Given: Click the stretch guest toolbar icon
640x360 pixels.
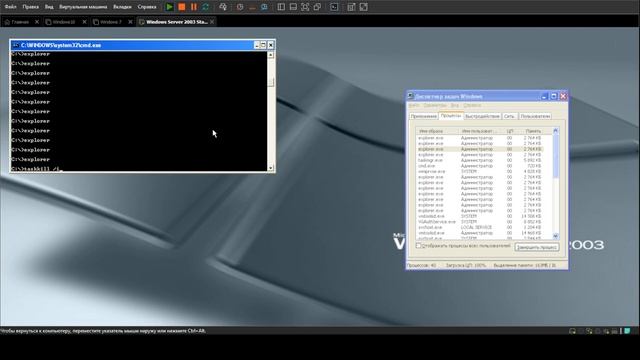Looking at the screenshot, I should pyautogui.click(x=351, y=7).
